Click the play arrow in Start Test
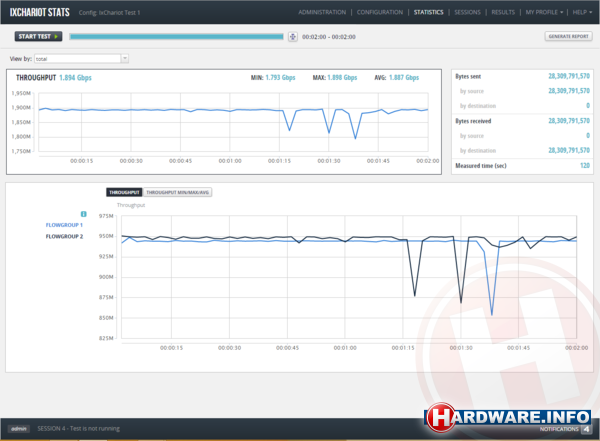 (56, 36)
